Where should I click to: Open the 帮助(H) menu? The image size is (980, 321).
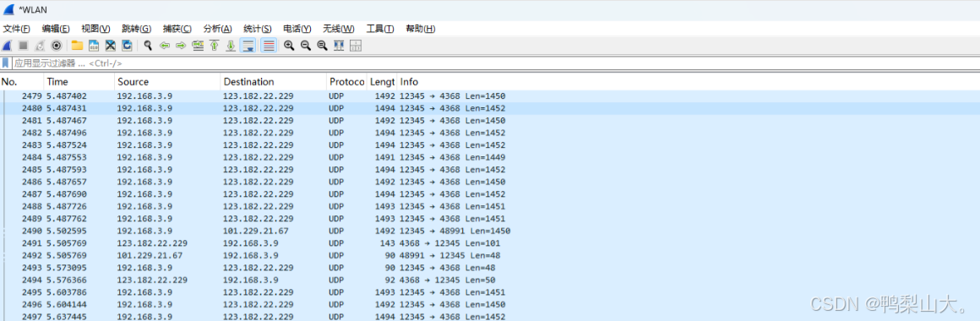pyautogui.click(x=421, y=29)
